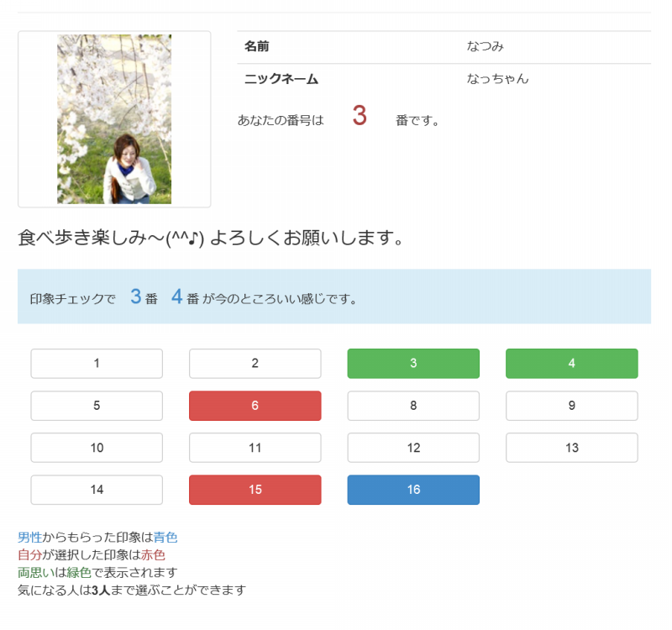
Task: Select the blue number 16 button
Action: [413, 490]
